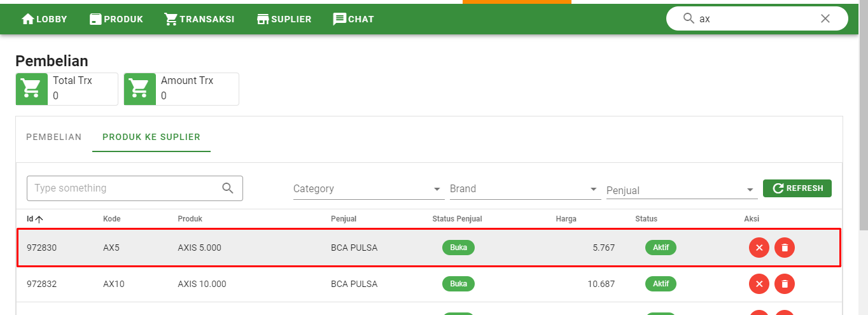Image resolution: width=868 pixels, height=315 pixels.
Task: Click the 'Type something' search input
Action: click(x=124, y=188)
